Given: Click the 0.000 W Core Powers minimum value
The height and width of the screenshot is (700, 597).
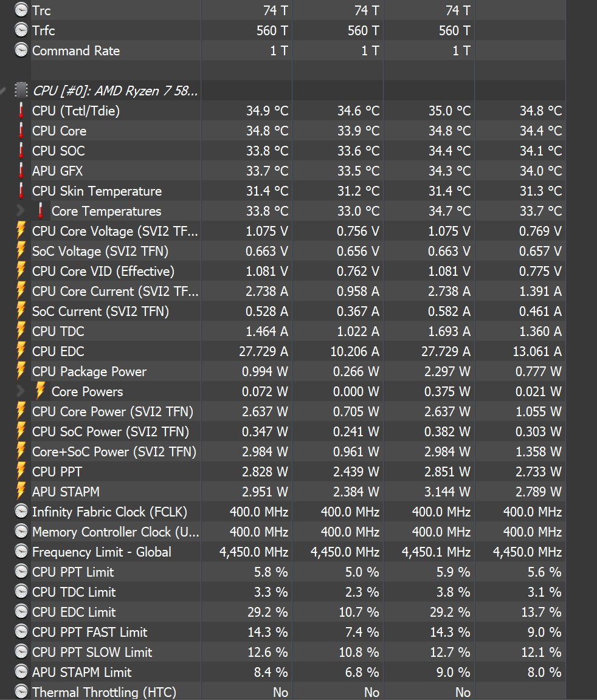Looking at the screenshot, I should click(x=356, y=391).
